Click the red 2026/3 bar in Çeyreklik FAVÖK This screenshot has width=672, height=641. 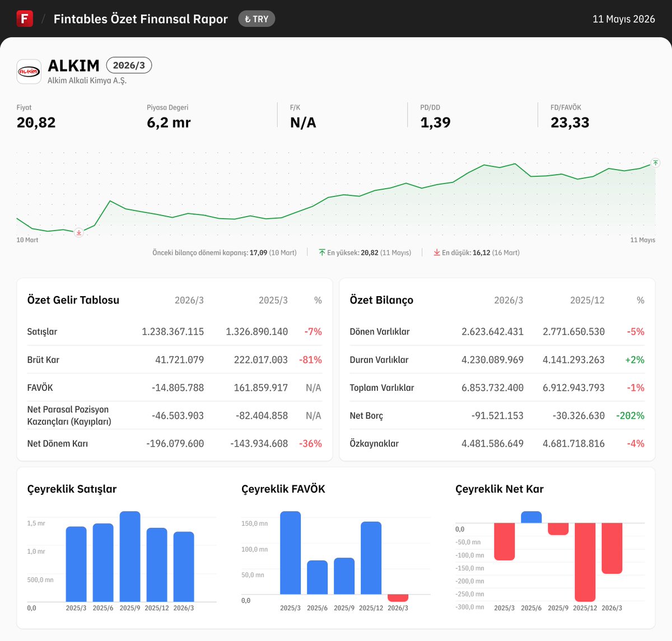coord(398,598)
